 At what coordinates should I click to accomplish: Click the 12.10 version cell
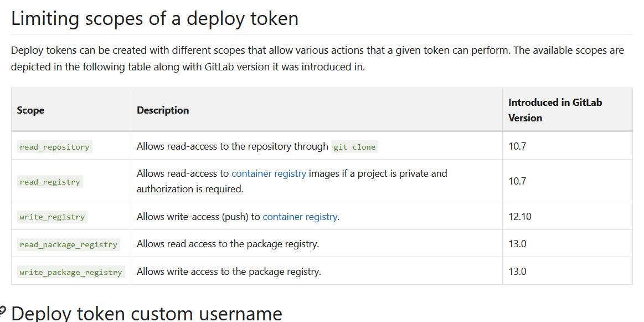[x=519, y=217]
